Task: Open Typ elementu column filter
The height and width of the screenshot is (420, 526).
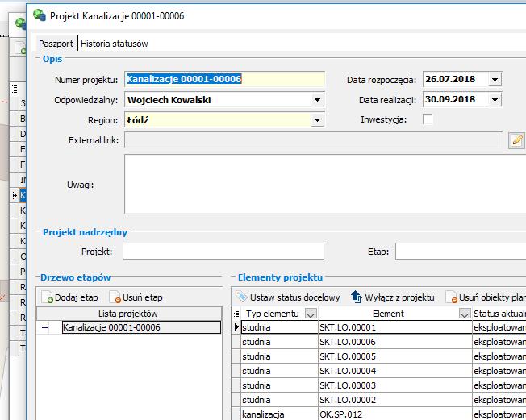Action: [x=311, y=314]
